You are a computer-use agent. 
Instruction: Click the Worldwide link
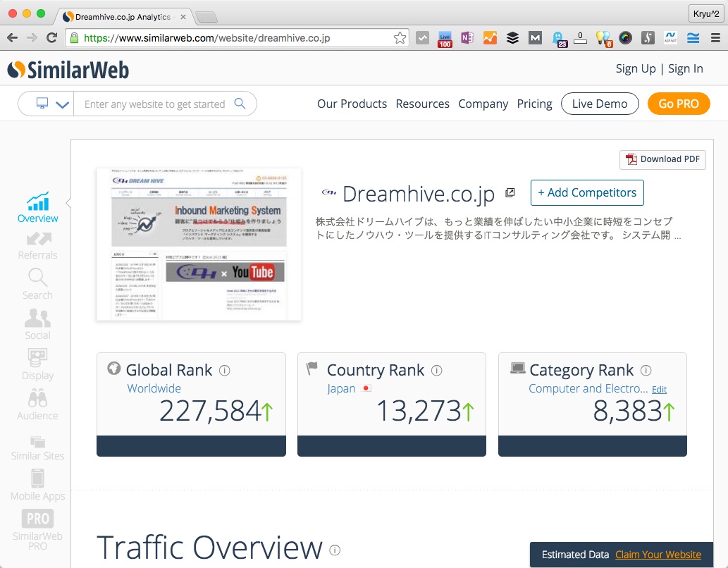click(154, 388)
